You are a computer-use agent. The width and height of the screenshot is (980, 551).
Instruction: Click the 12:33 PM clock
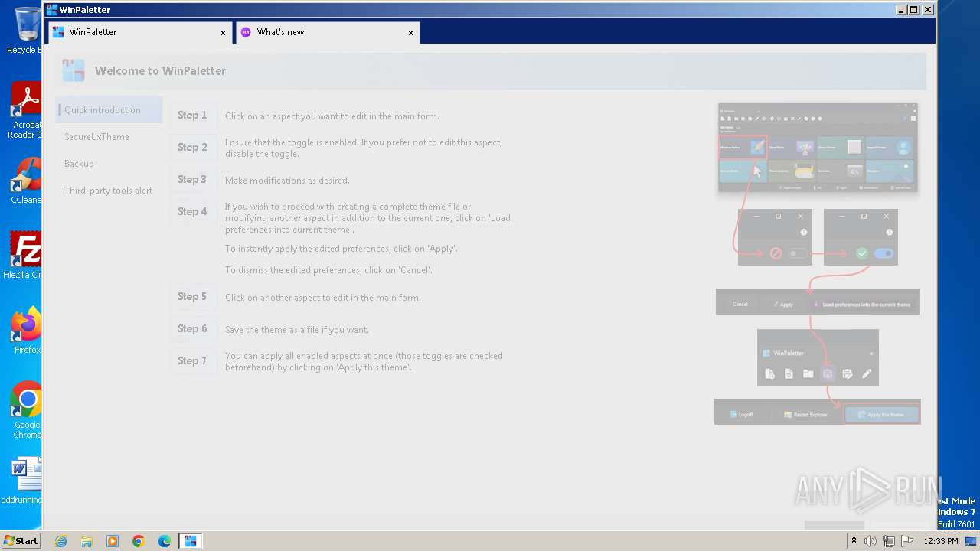[941, 541]
